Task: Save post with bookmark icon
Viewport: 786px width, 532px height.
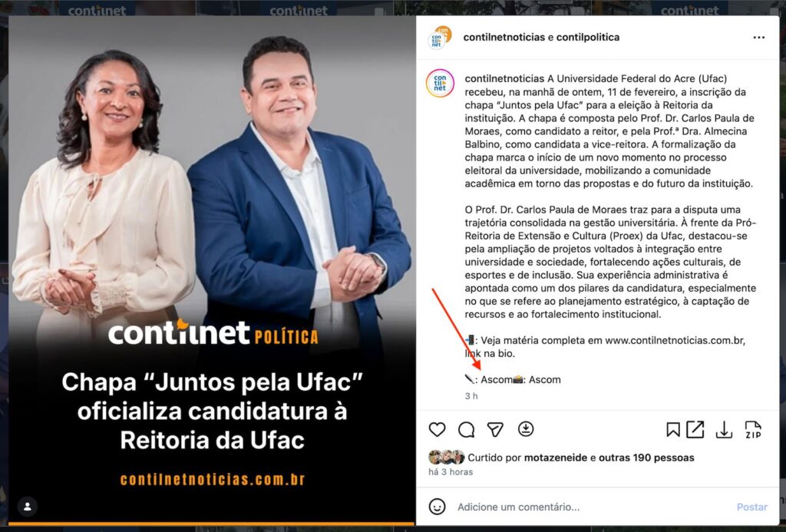Action: 672,430
